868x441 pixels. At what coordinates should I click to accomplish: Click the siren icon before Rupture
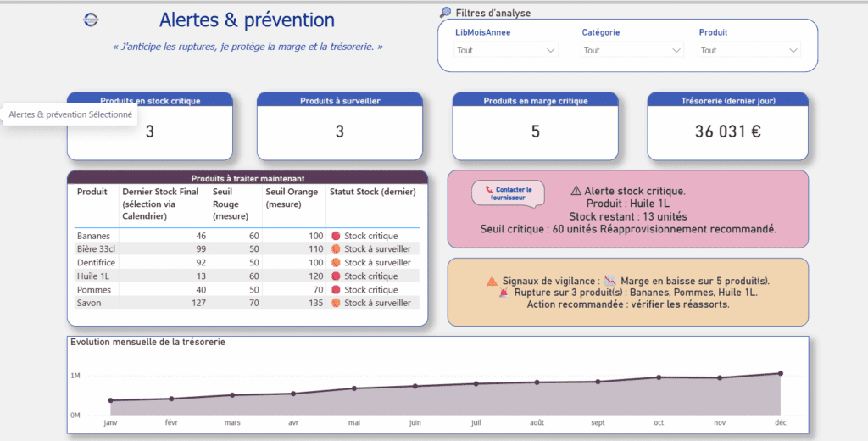point(504,293)
